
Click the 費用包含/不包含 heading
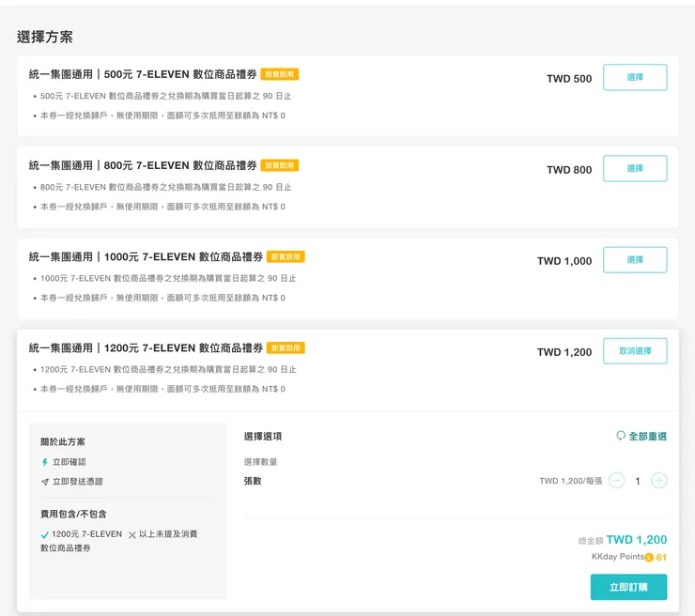pyautogui.click(x=73, y=514)
